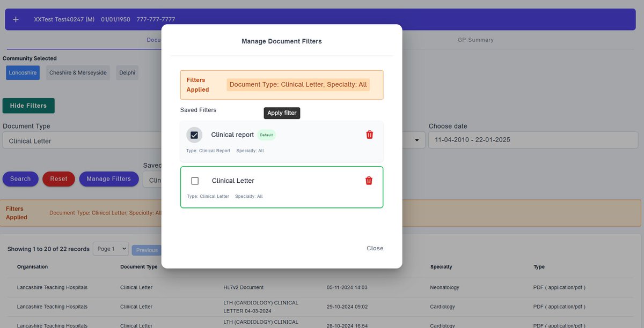Viewport: 644px width, 328px height.
Task: Click the patient name XXTest Test40247
Action: pos(64,19)
